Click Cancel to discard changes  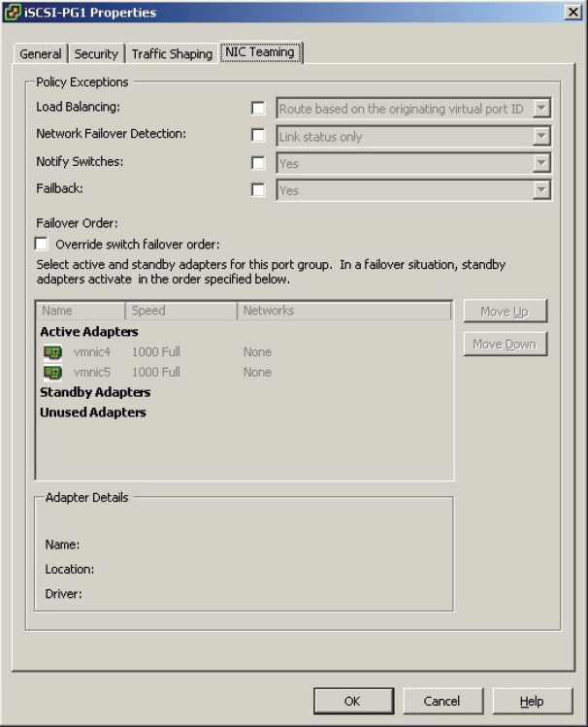441,701
